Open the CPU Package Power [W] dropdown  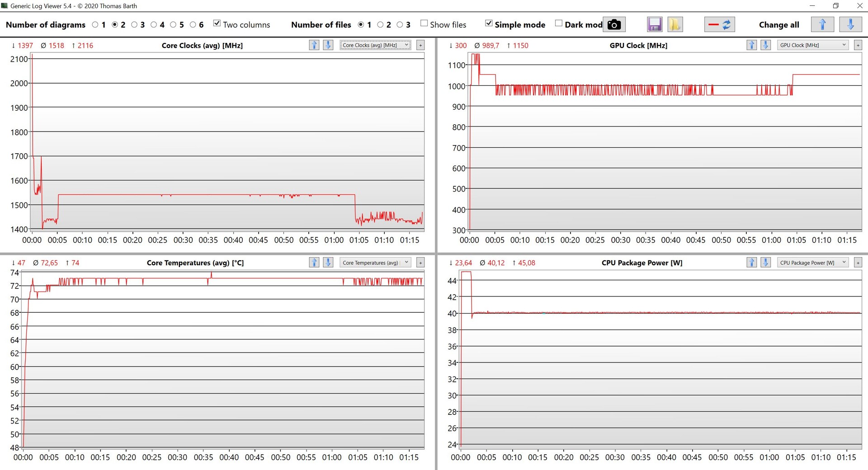[813, 263]
